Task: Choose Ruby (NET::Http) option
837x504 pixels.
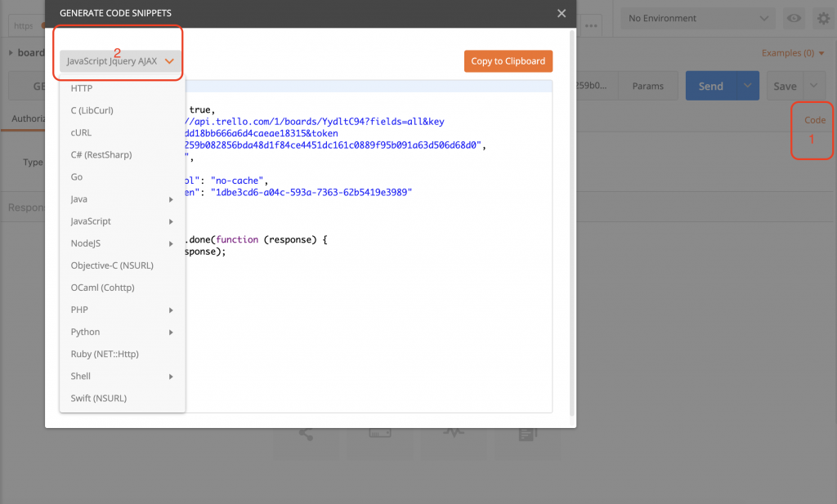Action: [x=105, y=355]
